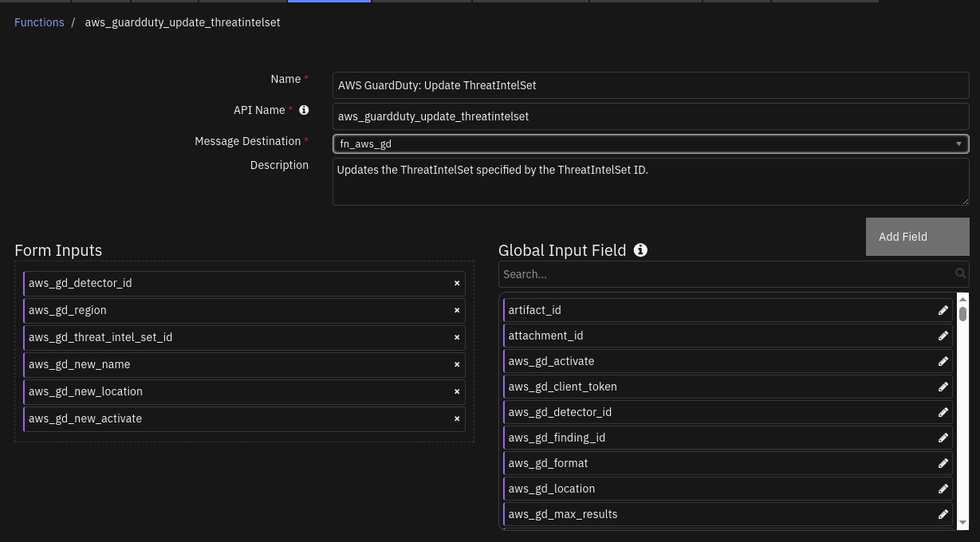This screenshot has width=980, height=542.
Task: Select aws_gd_location in global field list
Action: [x=728, y=489]
